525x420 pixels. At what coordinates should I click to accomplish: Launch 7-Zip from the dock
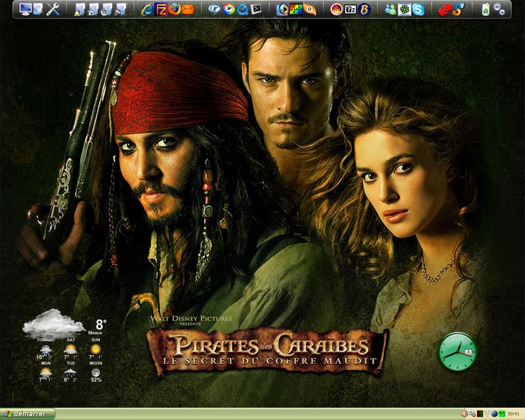[x=350, y=9]
